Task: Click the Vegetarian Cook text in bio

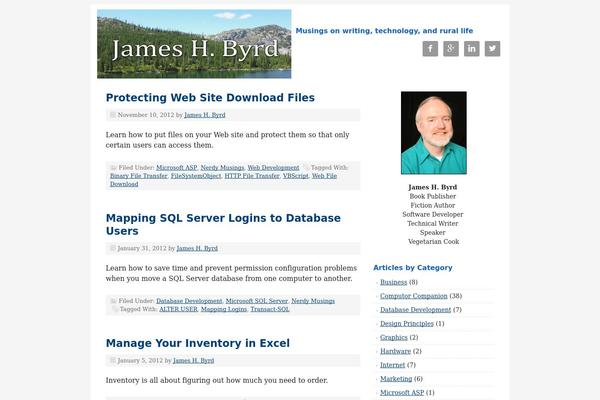Action: coord(434,242)
